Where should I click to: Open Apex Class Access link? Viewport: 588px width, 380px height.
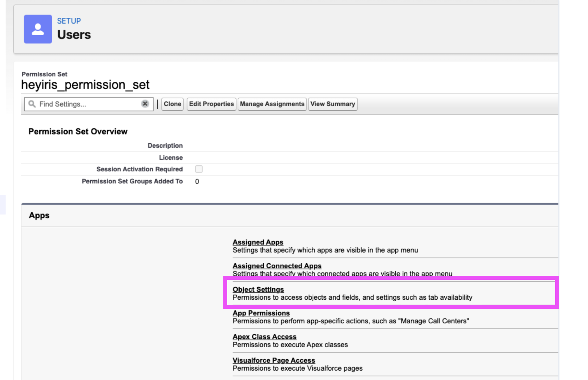tap(264, 337)
